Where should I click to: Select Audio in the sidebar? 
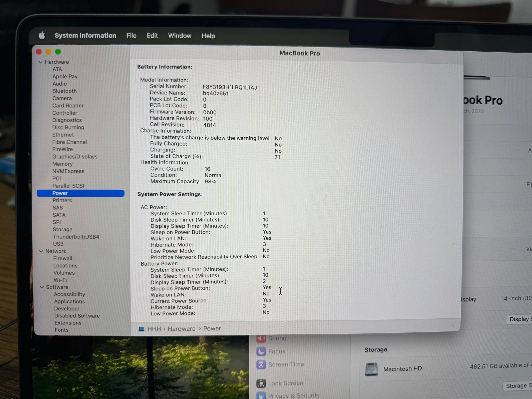coord(59,84)
